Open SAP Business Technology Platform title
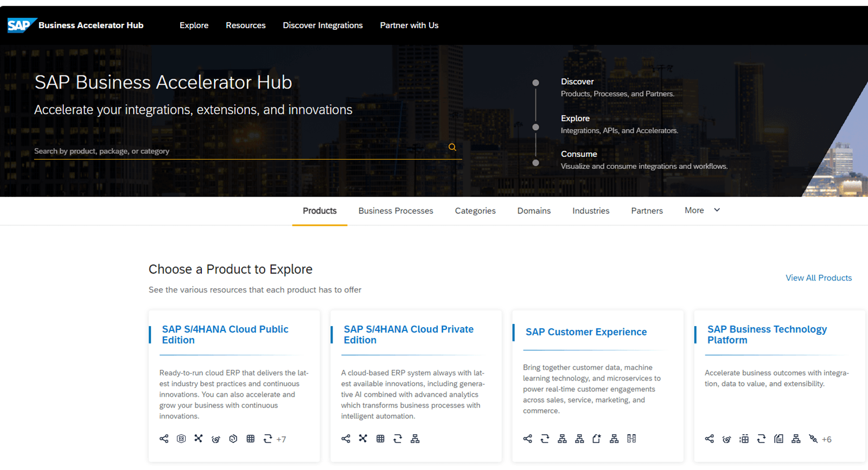Screen dimensions: 868x470 point(767,334)
